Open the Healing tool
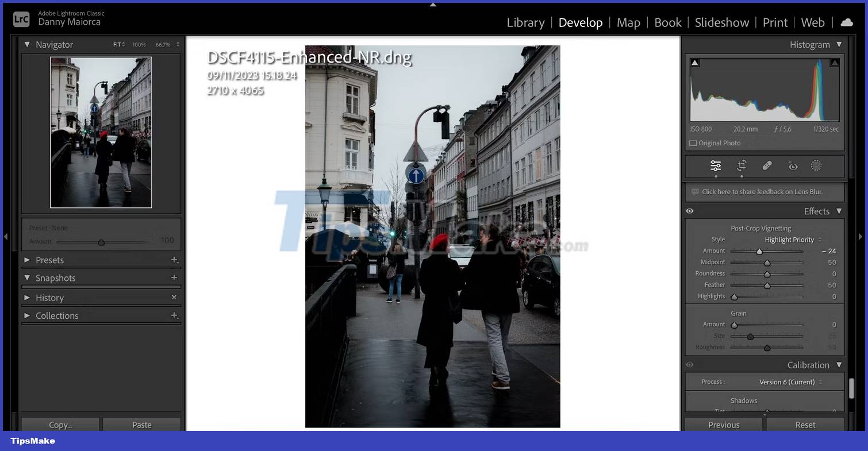Screen dimensions: 868x451 point(767,166)
